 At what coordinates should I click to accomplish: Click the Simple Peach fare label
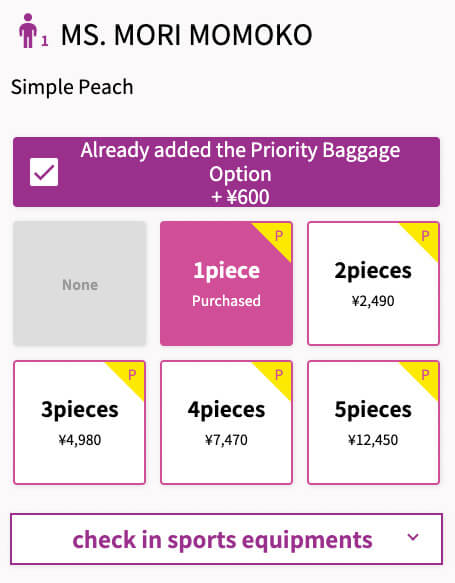pyautogui.click(x=72, y=87)
